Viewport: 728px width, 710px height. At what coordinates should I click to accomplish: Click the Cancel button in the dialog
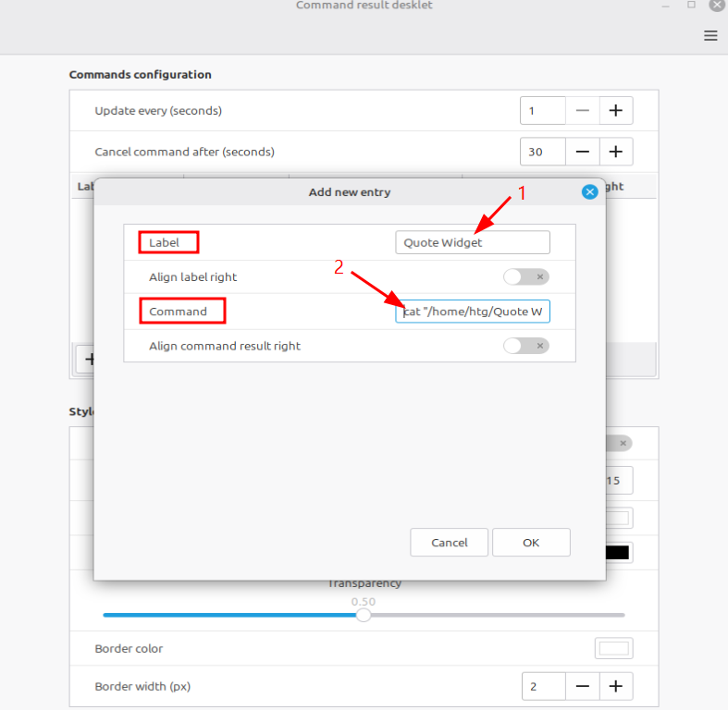point(449,543)
